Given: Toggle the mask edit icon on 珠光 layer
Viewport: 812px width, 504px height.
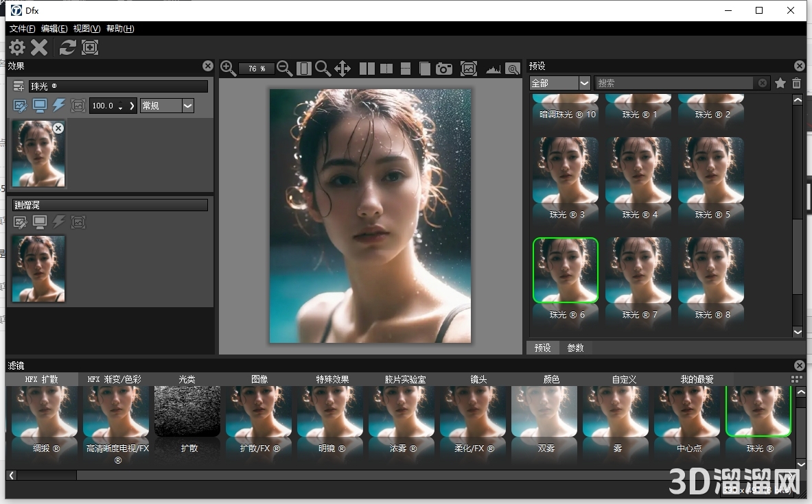Looking at the screenshot, I should tap(20, 106).
